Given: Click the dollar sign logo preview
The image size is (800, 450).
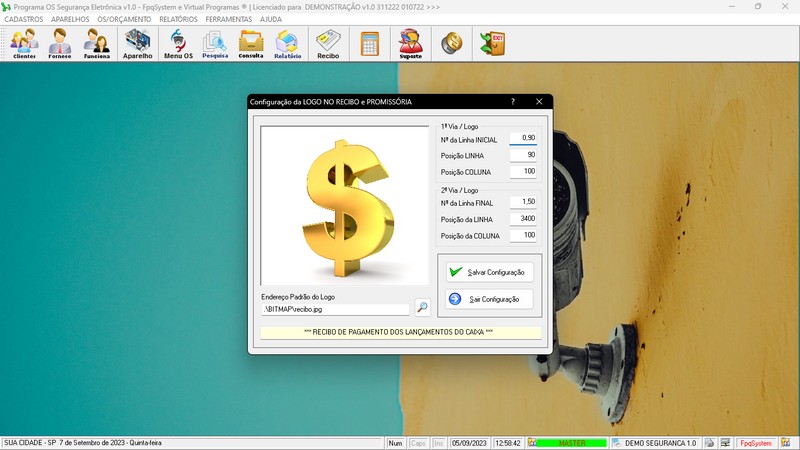Looking at the screenshot, I should (344, 206).
